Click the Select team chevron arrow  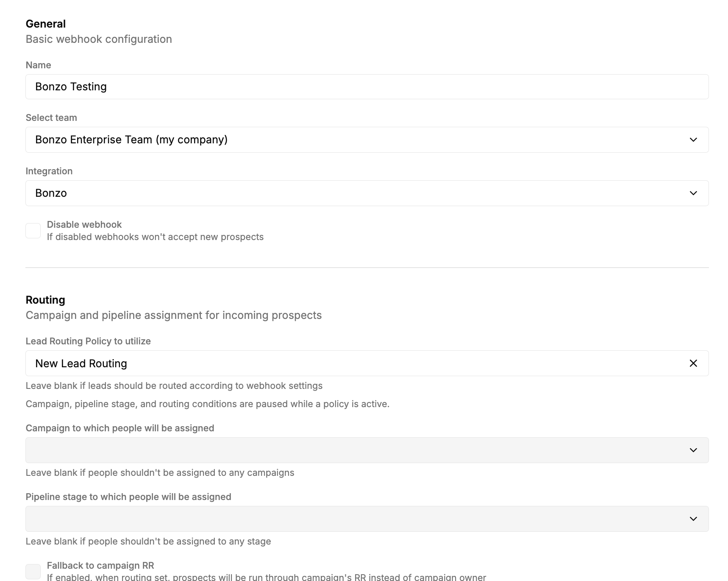coord(693,140)
